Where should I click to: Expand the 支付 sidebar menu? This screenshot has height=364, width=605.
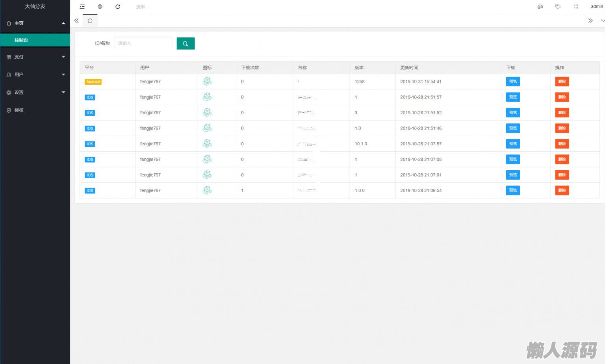[35, 57]
